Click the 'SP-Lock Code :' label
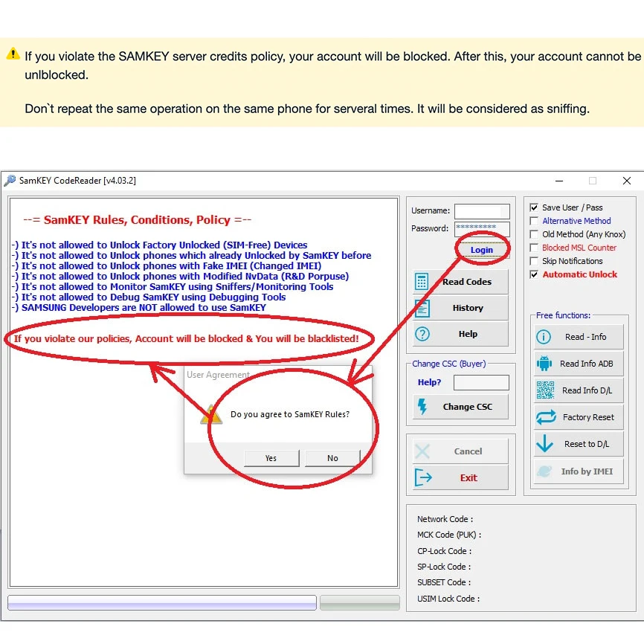The image size is (644, 644). click(x=444, y=567)
